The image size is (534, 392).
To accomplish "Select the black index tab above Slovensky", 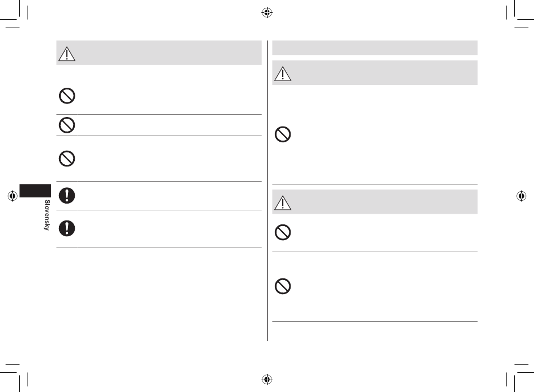I will (x=35, y=191).
